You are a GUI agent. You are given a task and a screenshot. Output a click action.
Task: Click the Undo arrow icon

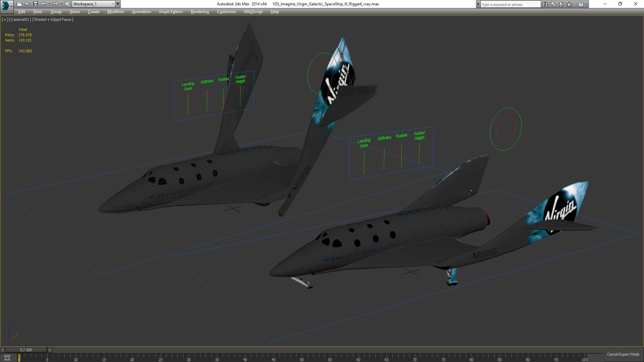click(44, 4)
